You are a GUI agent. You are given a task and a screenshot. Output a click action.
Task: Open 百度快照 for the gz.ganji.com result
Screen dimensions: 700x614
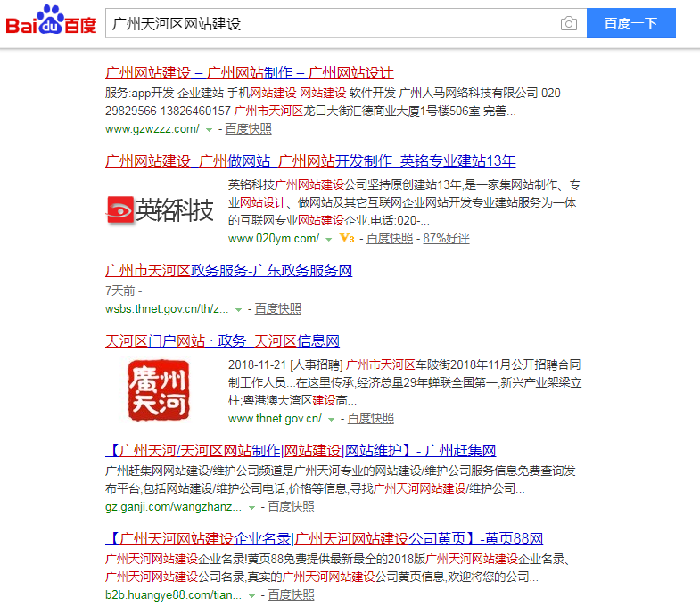(x=291, y=506)
